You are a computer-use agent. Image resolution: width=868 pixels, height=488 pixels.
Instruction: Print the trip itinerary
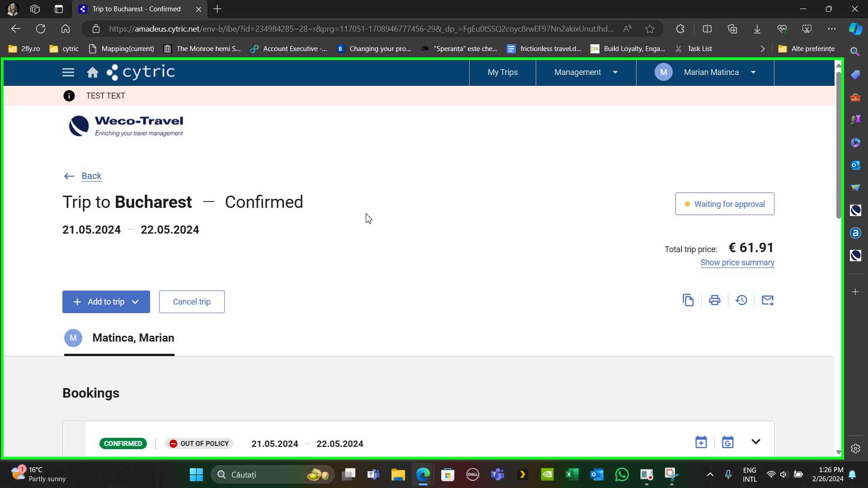tap(715, 300)
